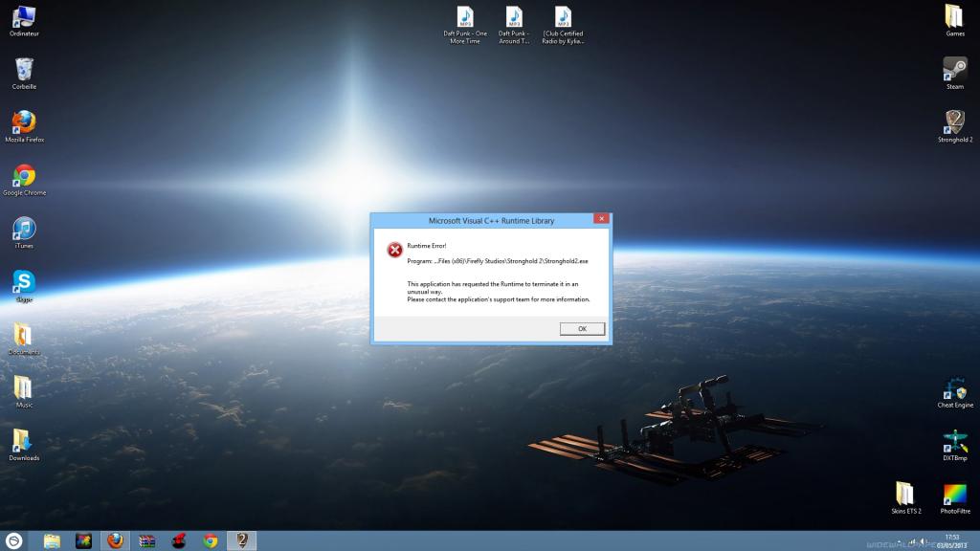
Task: Click the red error icon in dialog
Action: 394,250
